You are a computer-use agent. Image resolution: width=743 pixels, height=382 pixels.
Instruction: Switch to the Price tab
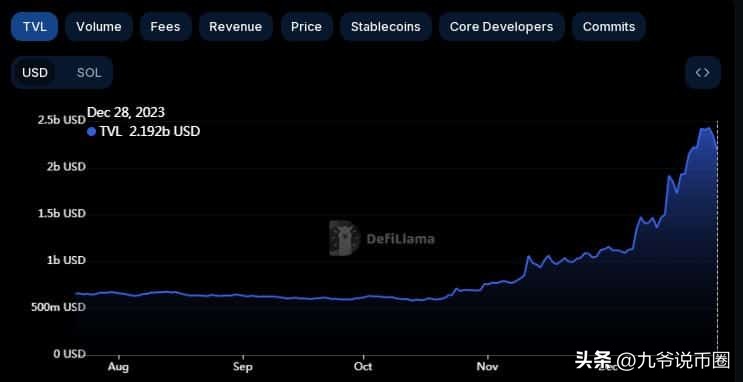[x=306, y=27]
